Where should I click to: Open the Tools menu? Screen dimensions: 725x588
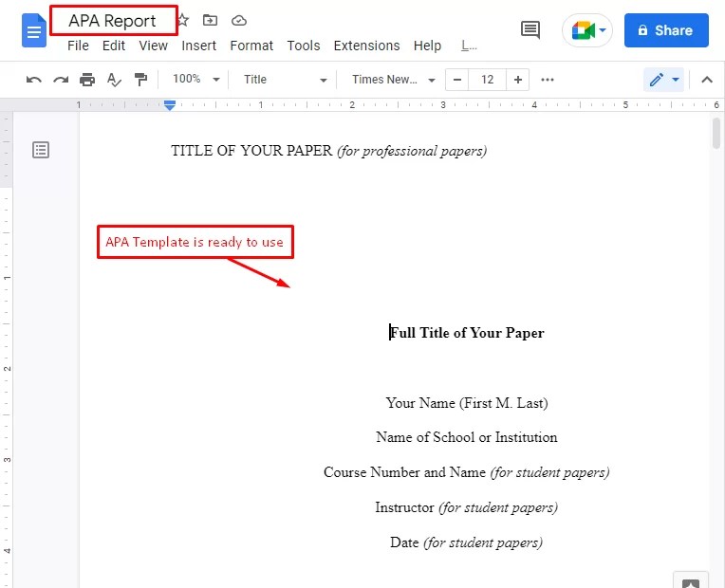pyautogui.click(x=304, y=46)
